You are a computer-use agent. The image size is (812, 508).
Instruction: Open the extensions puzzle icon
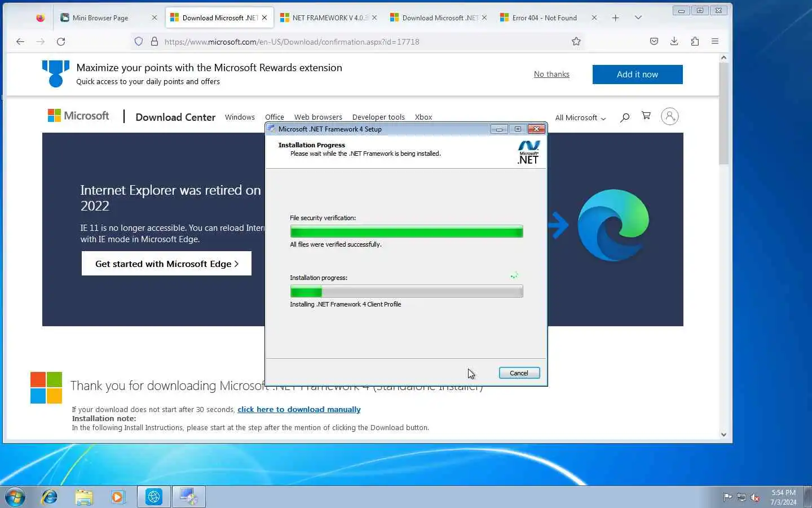pos(695,41)
